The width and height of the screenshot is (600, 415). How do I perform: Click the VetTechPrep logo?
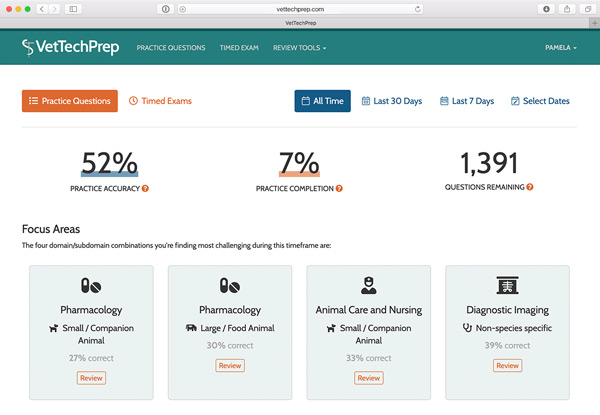[x=70, y=47]
